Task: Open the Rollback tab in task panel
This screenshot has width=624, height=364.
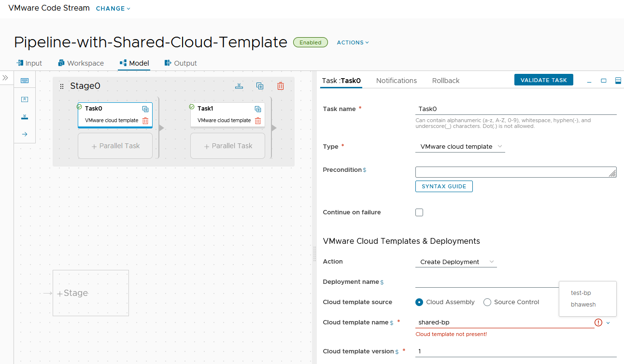Action: (446, 81)
